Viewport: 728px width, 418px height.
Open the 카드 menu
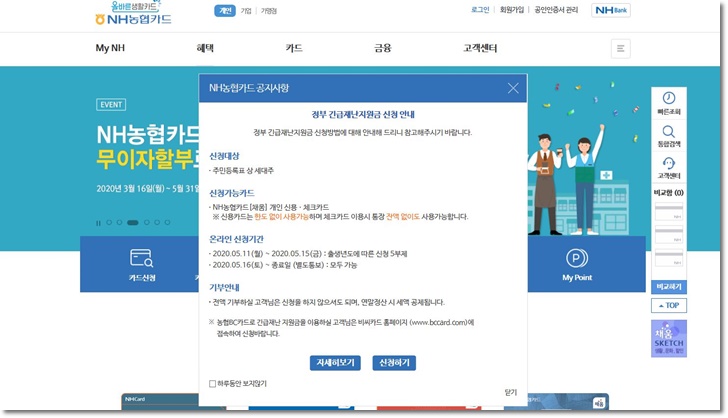point(294,48)
